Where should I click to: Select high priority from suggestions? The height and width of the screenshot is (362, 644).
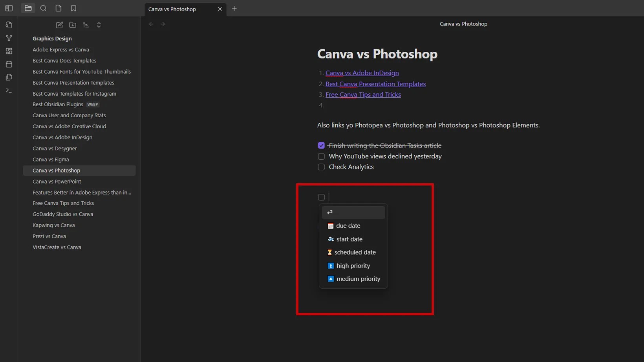click(x=353, y=266)
